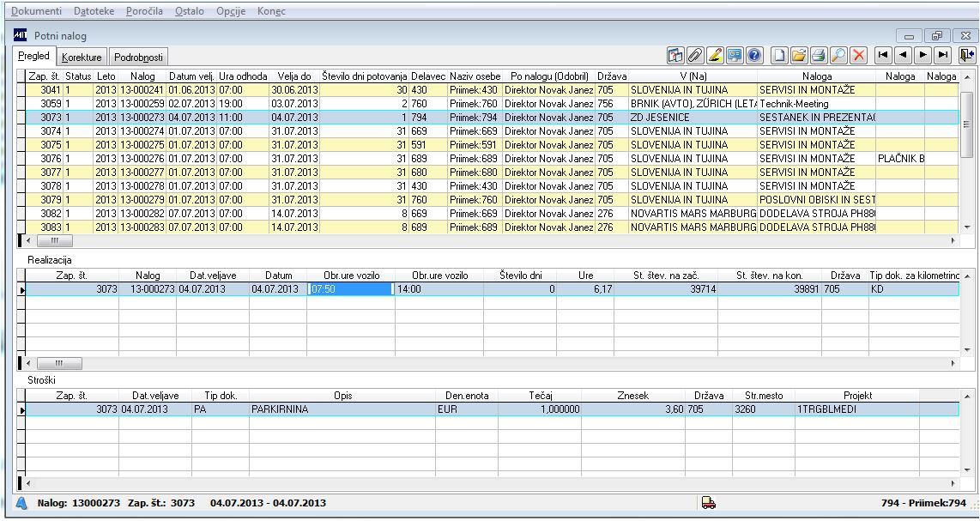
Task: Exit the form via door icon
Action: 967,56
